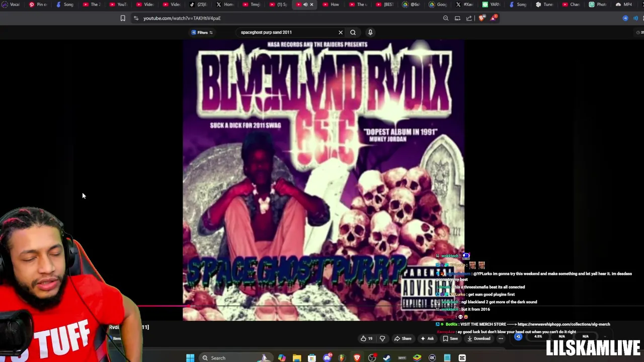The width and height of the screenshot is (644, 362).
Task: Click the Blvcklvnd Rvdix album cover video
Action: coord(324,180)
